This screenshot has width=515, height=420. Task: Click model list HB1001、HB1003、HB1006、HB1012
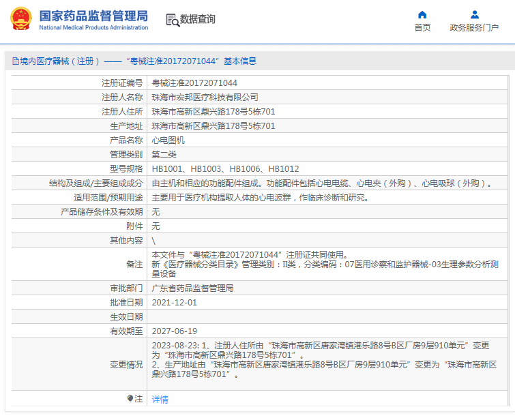pyautogui.click(x=225, y=169)
